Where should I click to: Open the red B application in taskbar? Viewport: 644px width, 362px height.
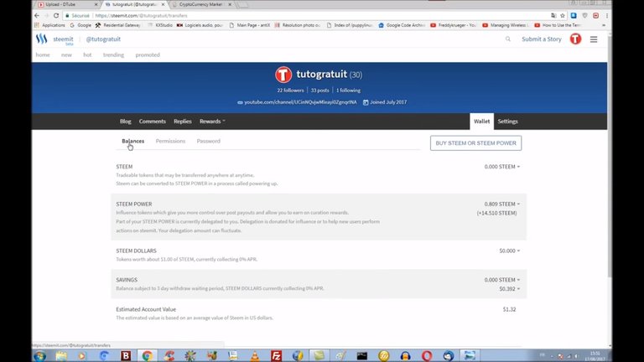(126, 356)
